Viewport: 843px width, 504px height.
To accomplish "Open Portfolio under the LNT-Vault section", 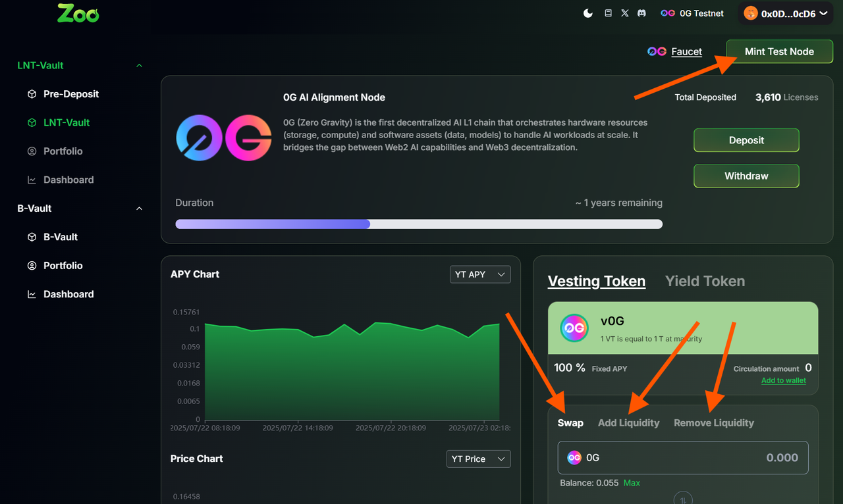I will [x=55, y=151].
